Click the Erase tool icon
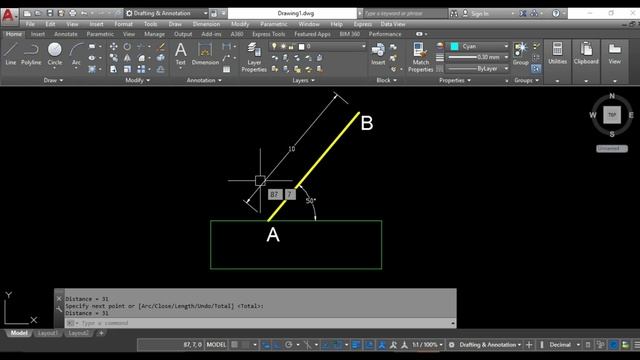Viewport: 640px width, 360px height. coord(161,47)
